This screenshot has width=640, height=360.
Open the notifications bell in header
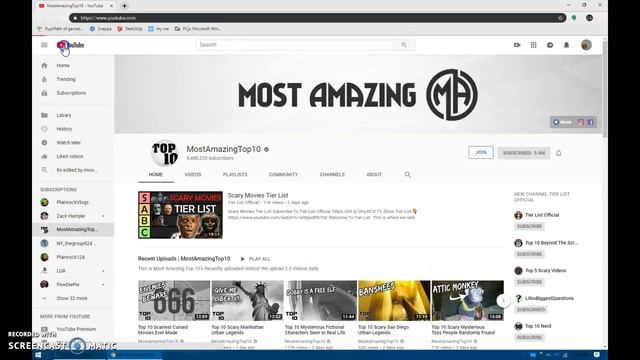[567, 45]
